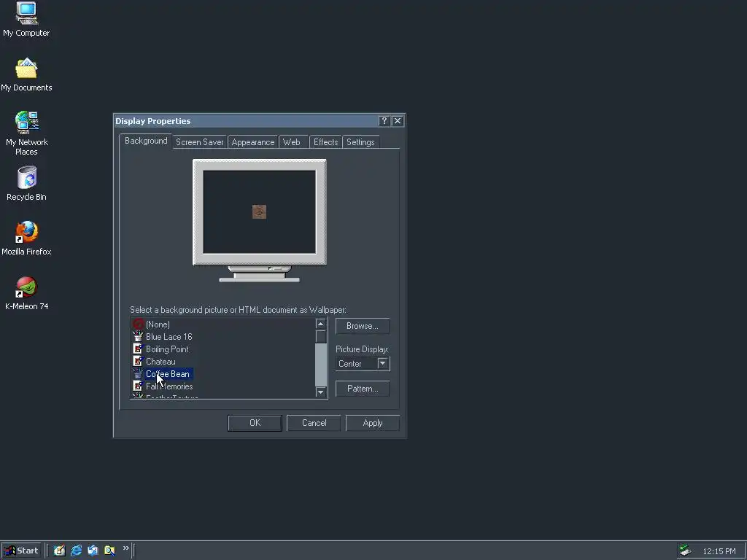The image size is (747, 560).
Task: Click the Blue Lace 16 file icon
Action: click(x=138, y=337)
